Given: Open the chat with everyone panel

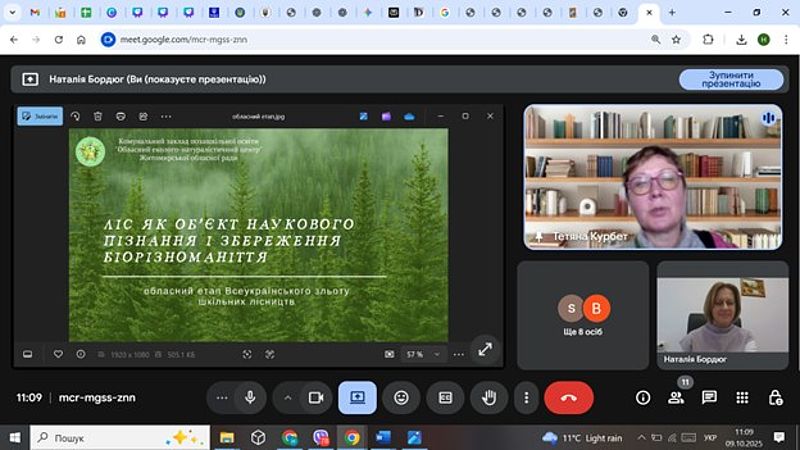Looking at the screenshot, I should point(709,397).
